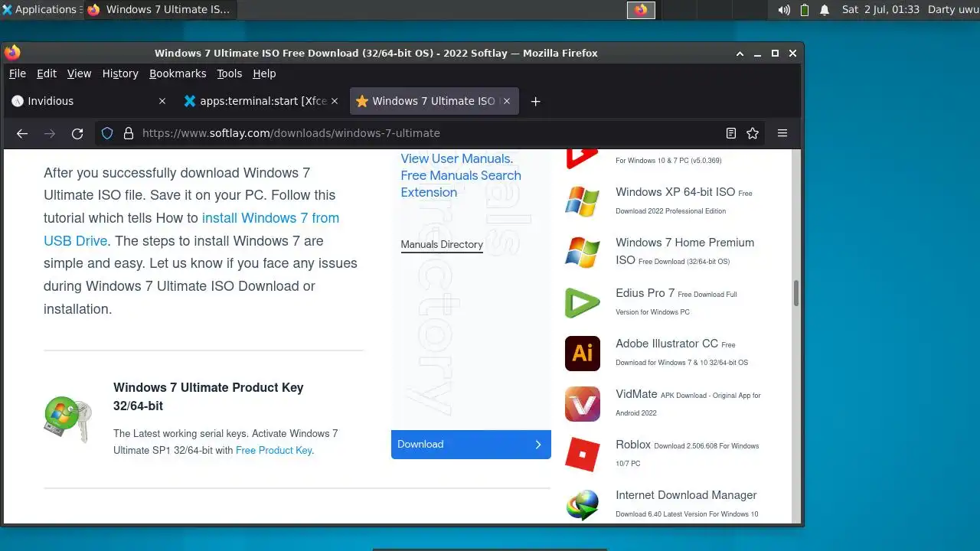980x551 pixels.
Task: Click the Adobe Illustrator Ai icon
Action: pos(583,353)
